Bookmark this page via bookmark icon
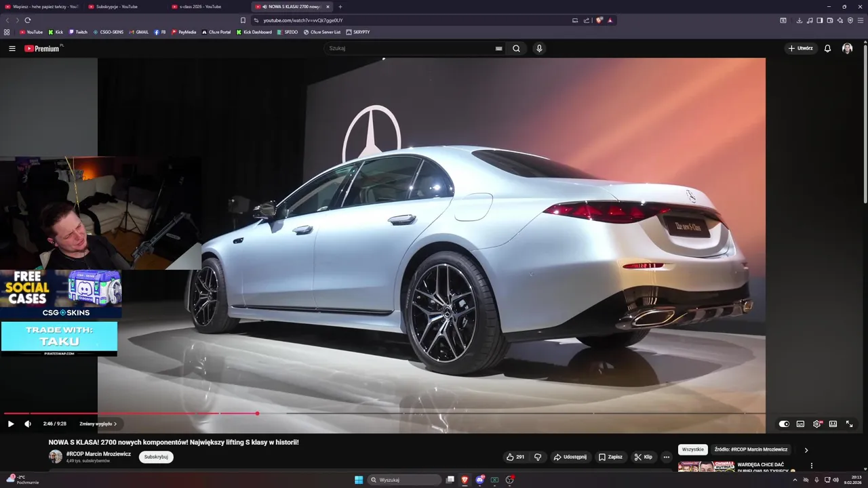The width and height of the screenshot is (868, 488). tap(243, 20)
